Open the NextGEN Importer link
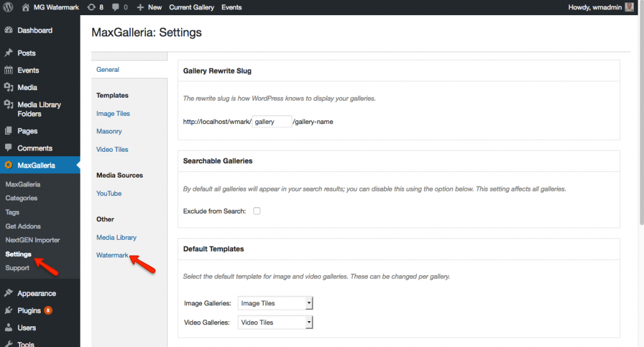Image resolution: width=644 pixels, height=347 pixels. [x=33, y=240]
